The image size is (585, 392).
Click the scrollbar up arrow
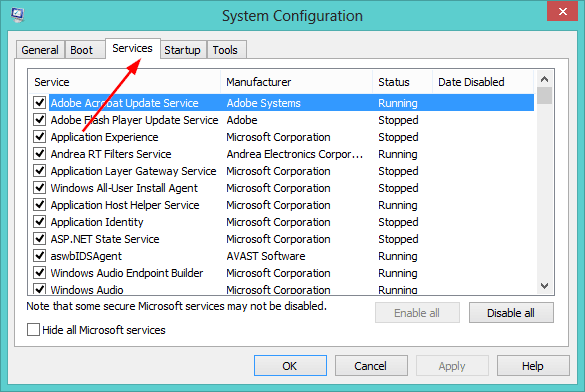pyautogui.click(x=544, y=79)
